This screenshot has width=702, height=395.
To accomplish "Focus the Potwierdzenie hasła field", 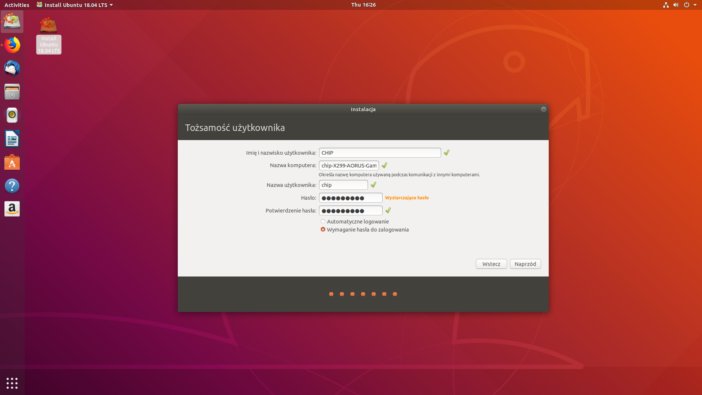I will coord(351,210).
